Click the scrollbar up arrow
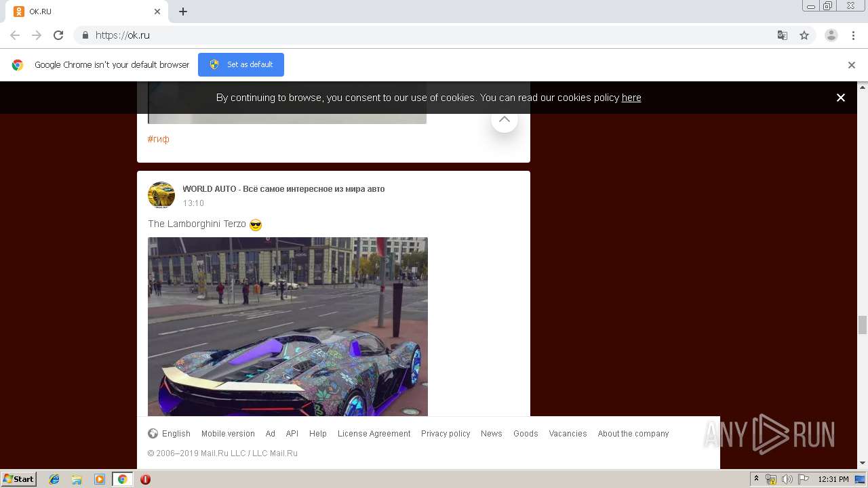 point(863,87)
